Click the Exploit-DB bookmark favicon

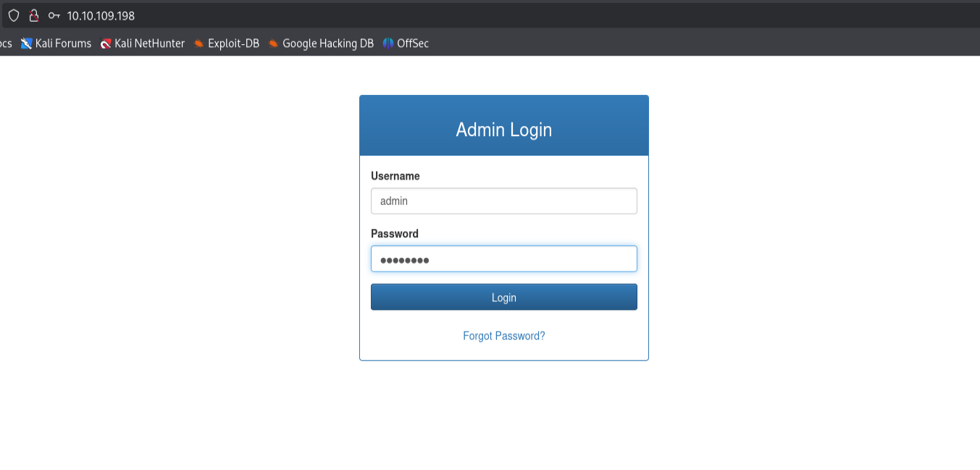click(199, 43)
